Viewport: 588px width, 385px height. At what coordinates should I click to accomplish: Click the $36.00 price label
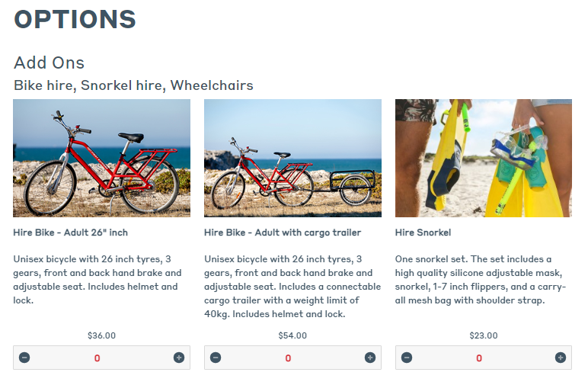(101, 335)
